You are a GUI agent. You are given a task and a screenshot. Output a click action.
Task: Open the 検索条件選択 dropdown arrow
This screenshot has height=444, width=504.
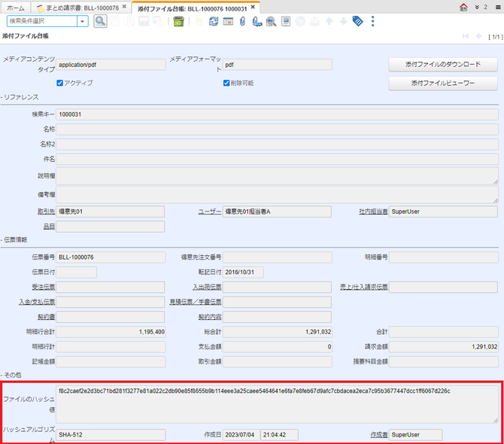pyautogui.click(x=83, y=21)
